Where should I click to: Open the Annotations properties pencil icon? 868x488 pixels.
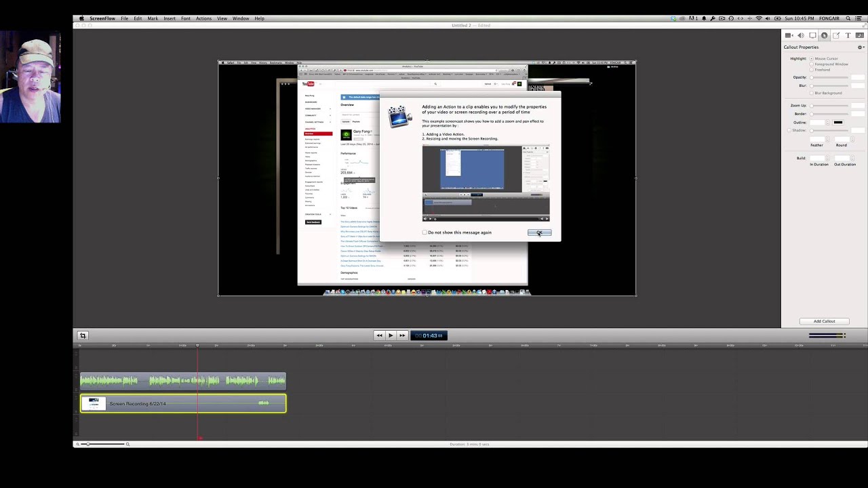(x=836, y=35)
